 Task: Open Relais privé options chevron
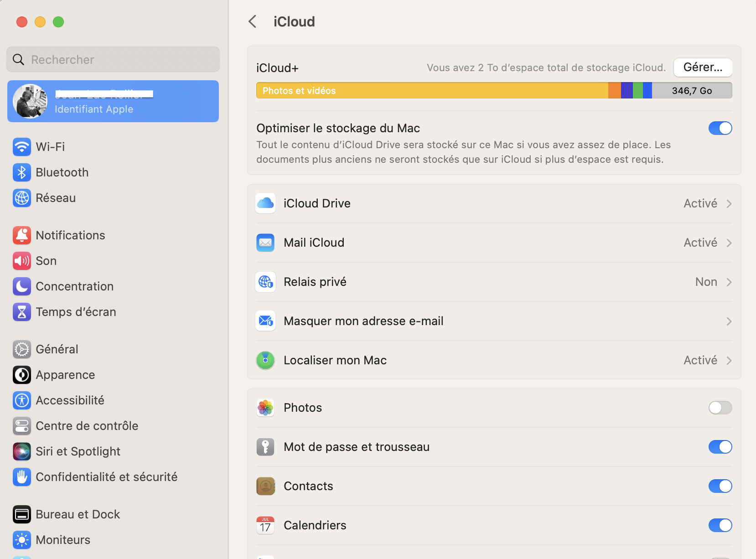tap(729, 282)
